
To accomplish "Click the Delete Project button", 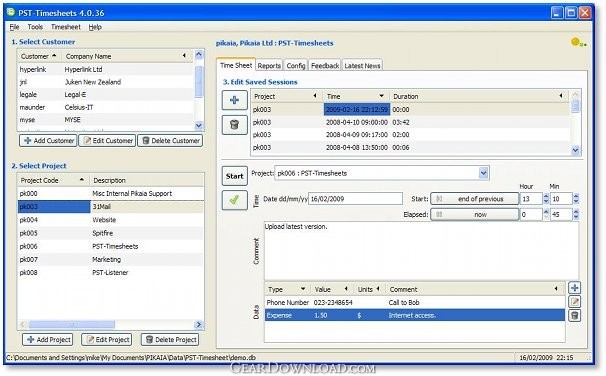I will click(x=170, y=340).
